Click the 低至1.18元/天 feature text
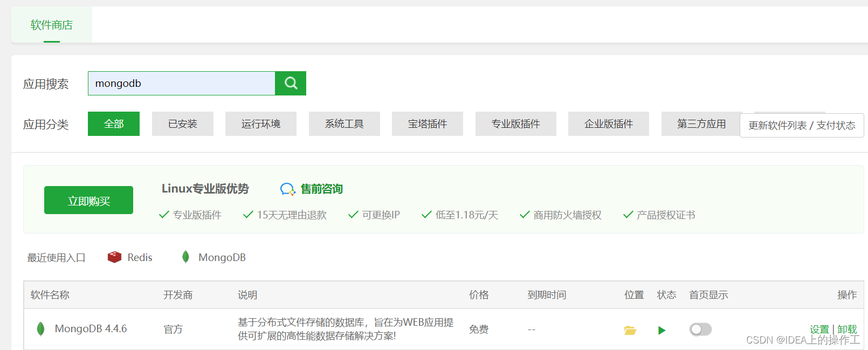Viewport: 868px width, 350px height. [x=467, y=215]
